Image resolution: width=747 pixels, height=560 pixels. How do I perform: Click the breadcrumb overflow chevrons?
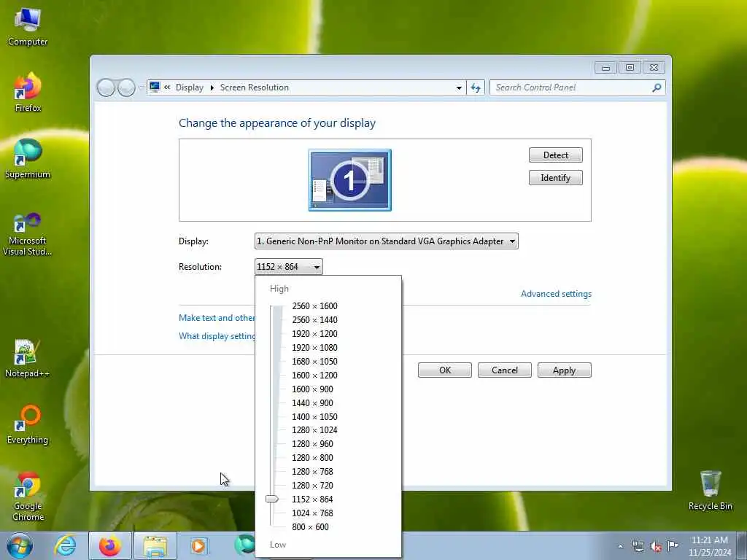(x=167, y=87)
